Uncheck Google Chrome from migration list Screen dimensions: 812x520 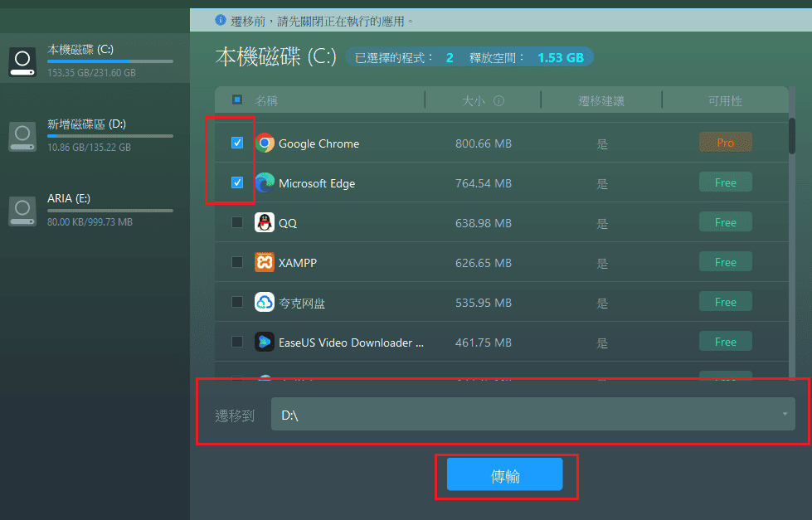click(x=237, y=143)
